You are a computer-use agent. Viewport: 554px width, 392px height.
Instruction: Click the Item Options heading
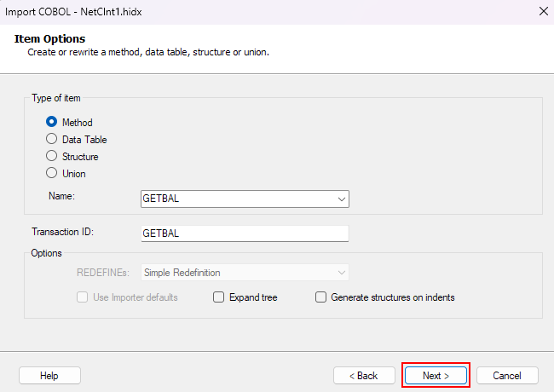49,39
